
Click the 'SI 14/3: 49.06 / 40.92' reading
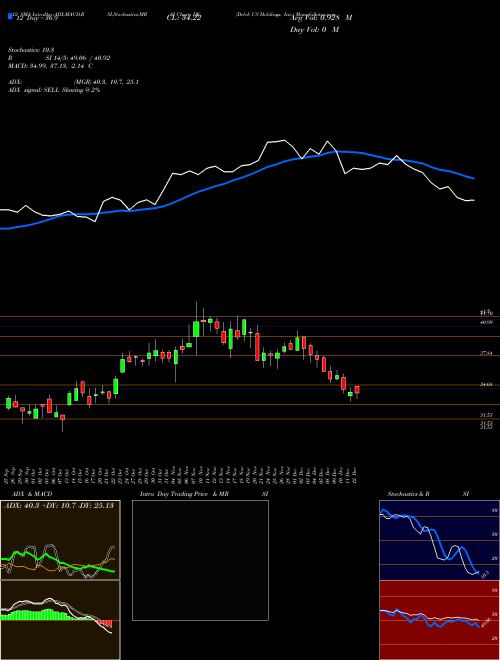(x=78, y=58)
